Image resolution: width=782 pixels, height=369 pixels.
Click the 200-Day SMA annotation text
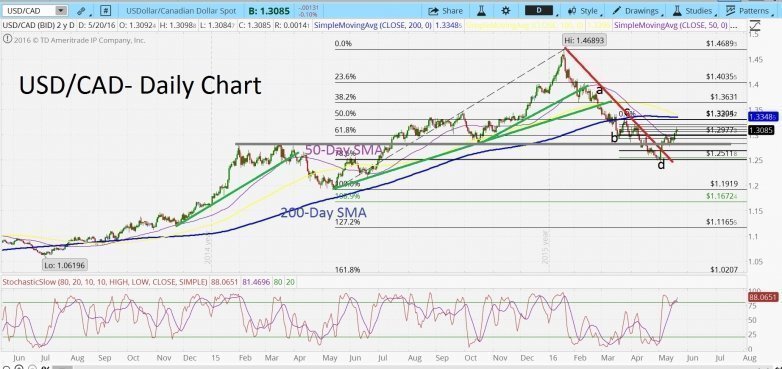click(323, 213)
